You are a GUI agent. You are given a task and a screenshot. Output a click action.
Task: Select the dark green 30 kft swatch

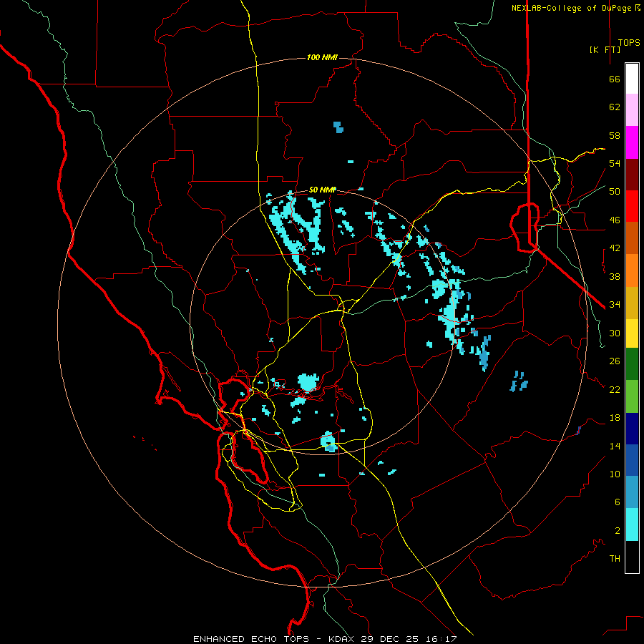pos(632,364)
